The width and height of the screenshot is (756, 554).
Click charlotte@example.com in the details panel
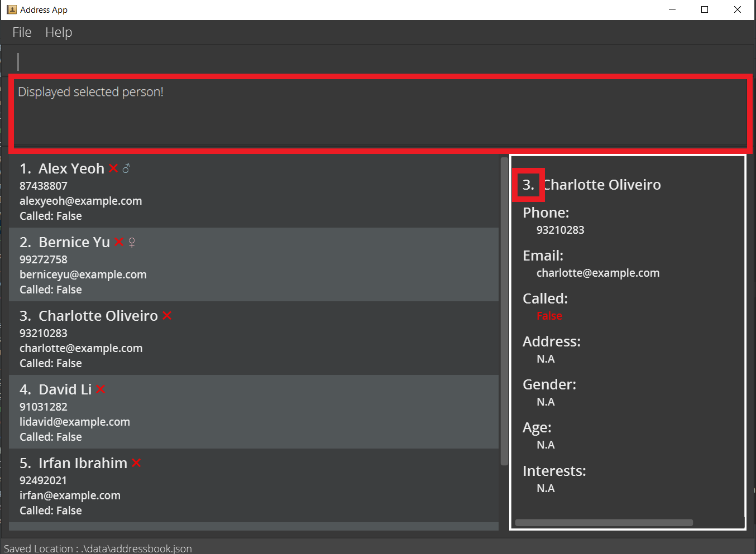598,273
